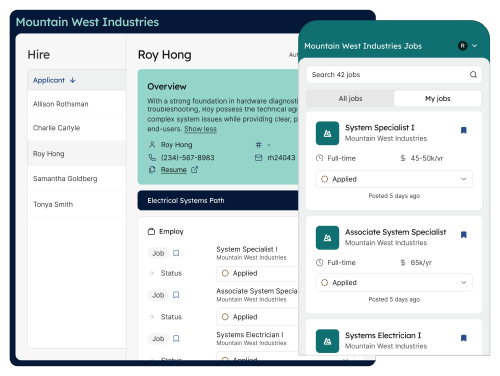500x376 pixels.
Task: Click the phone number (234)-567-8983
Action: coord(188,158)
